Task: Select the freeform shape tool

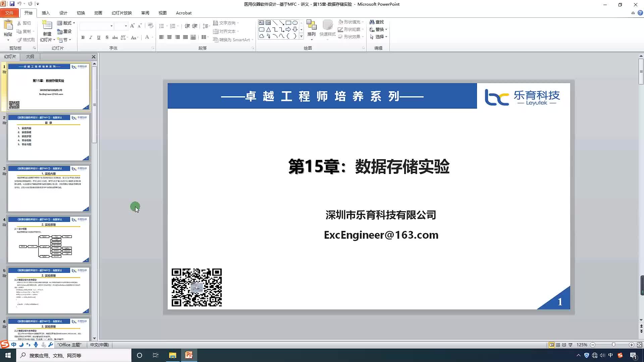Action: [261, 36]
